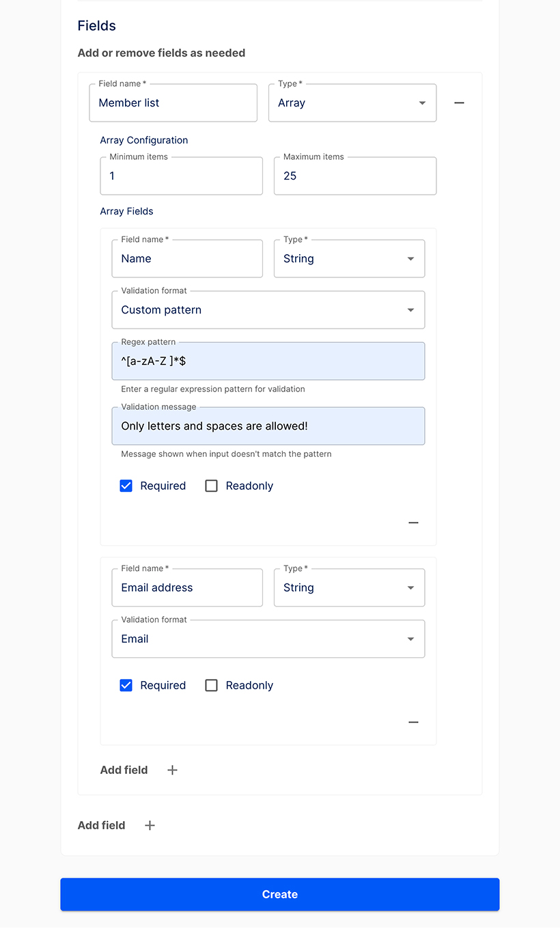Viewport: 560px width, 929px height.
Task: Open the Type dropdown showing Array
Action: (x=352, y=103)
